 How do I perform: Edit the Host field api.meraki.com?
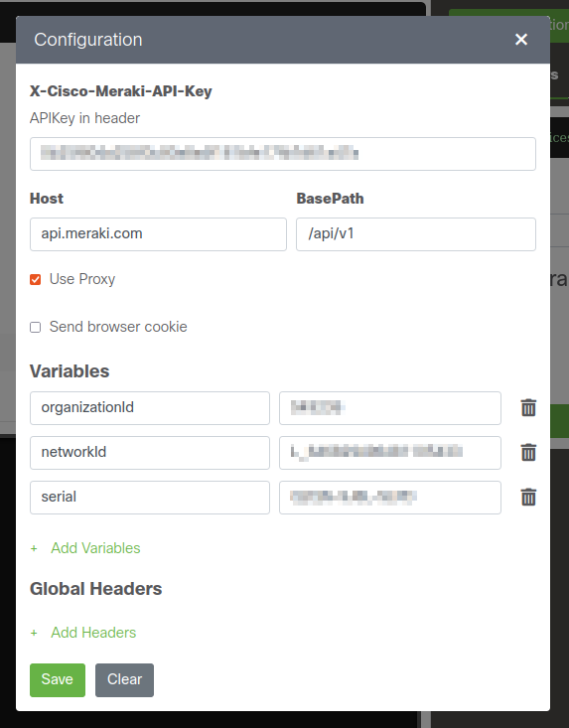(x=158, y=234)
